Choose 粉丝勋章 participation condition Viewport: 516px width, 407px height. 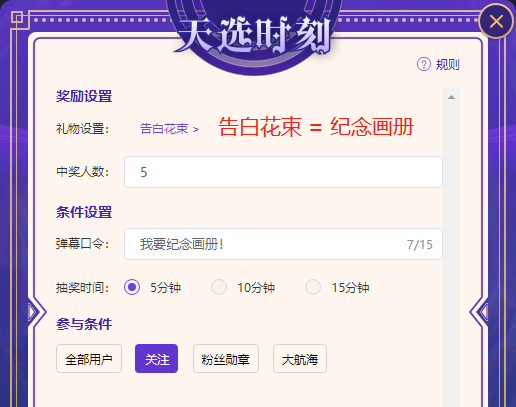tap(226, 359)
